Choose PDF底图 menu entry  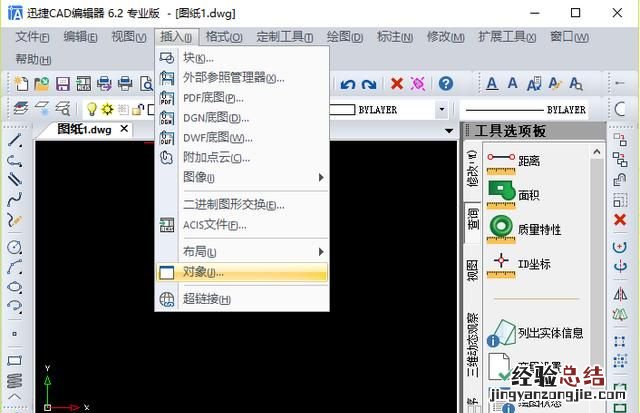(x=242, y=98)
